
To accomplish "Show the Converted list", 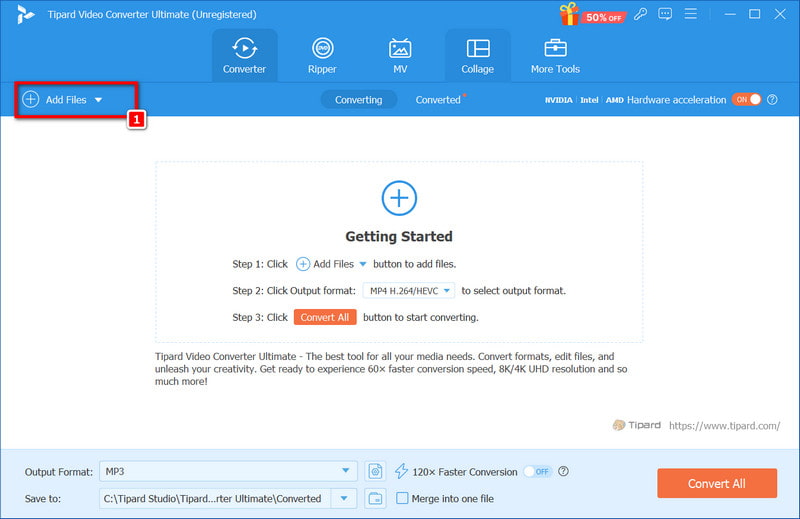I will tap(438, 100).
